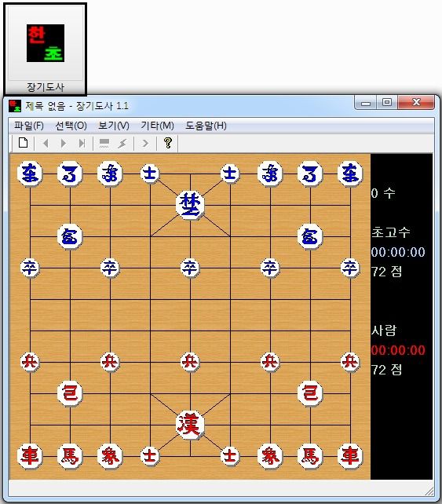Click the '제목 없음 - 장기도사 1.1' window title
This screenshot has width=442, height=504.
[x=77, y=106]
